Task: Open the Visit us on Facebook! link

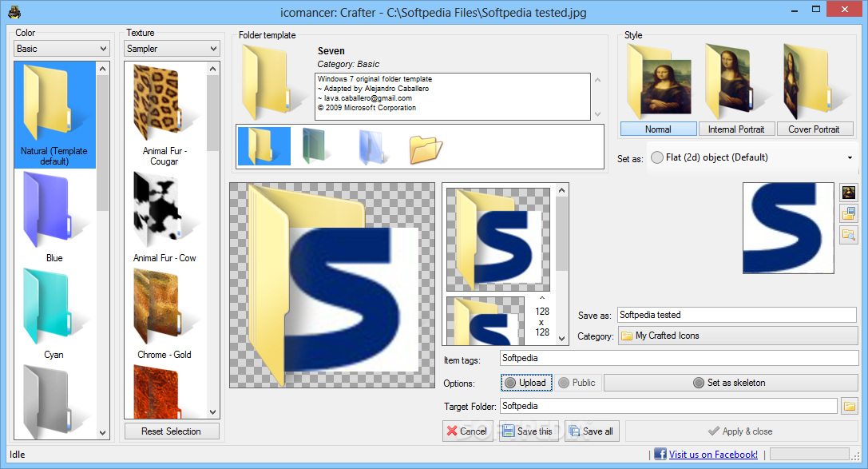Action: point(713,454)
